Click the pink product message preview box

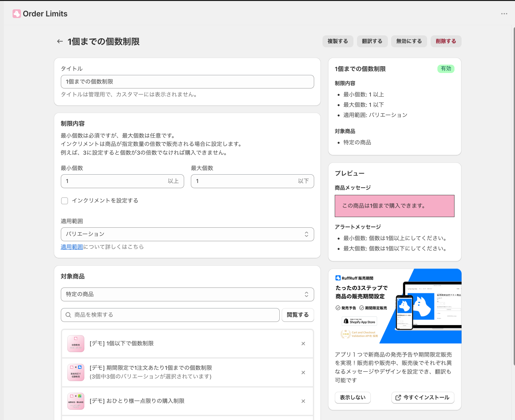point(395,206)
